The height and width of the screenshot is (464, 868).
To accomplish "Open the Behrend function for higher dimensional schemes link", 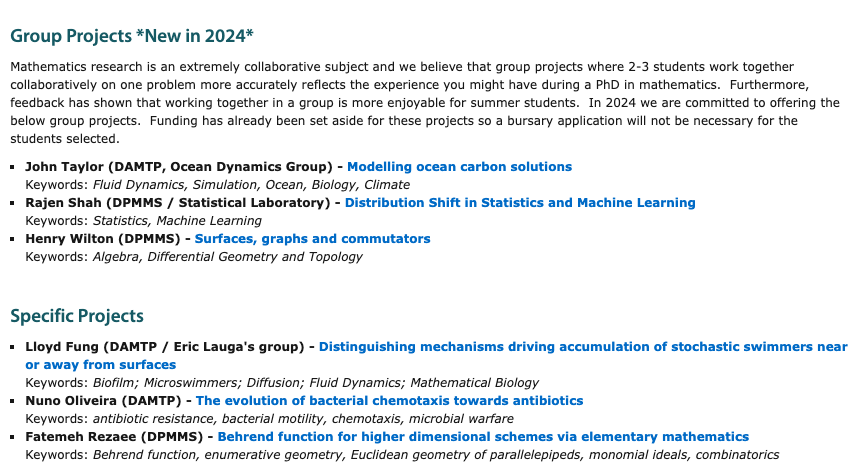I will pyautogui.click(x=483, y=436).
